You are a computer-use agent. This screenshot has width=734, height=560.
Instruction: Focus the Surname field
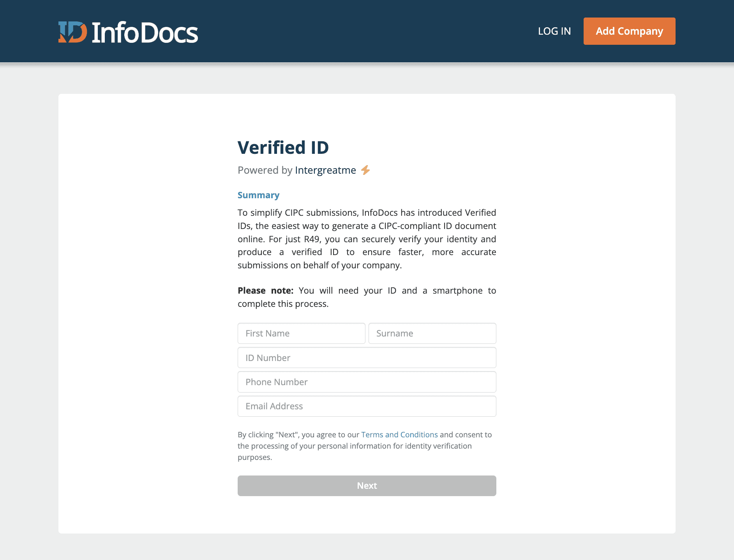coord(432,333)
